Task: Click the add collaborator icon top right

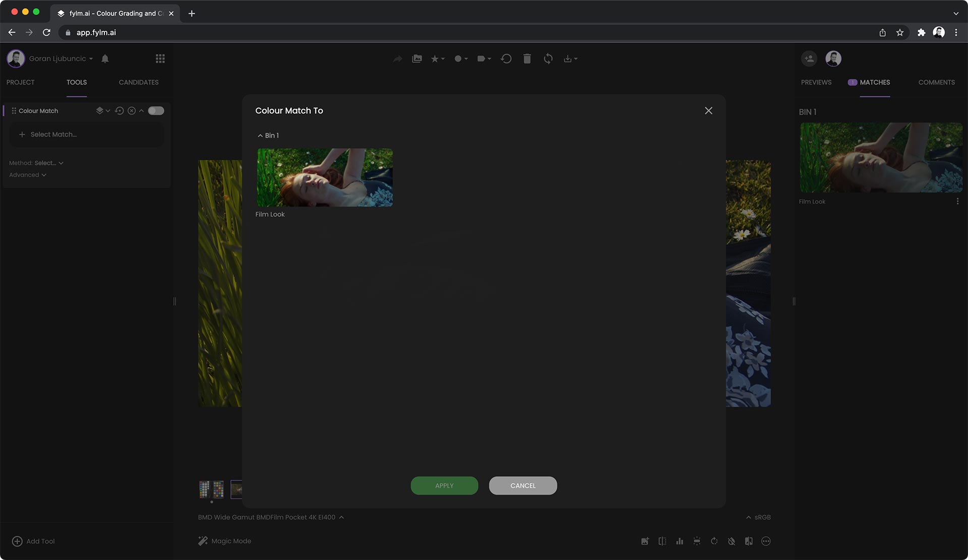Action: 809,58
